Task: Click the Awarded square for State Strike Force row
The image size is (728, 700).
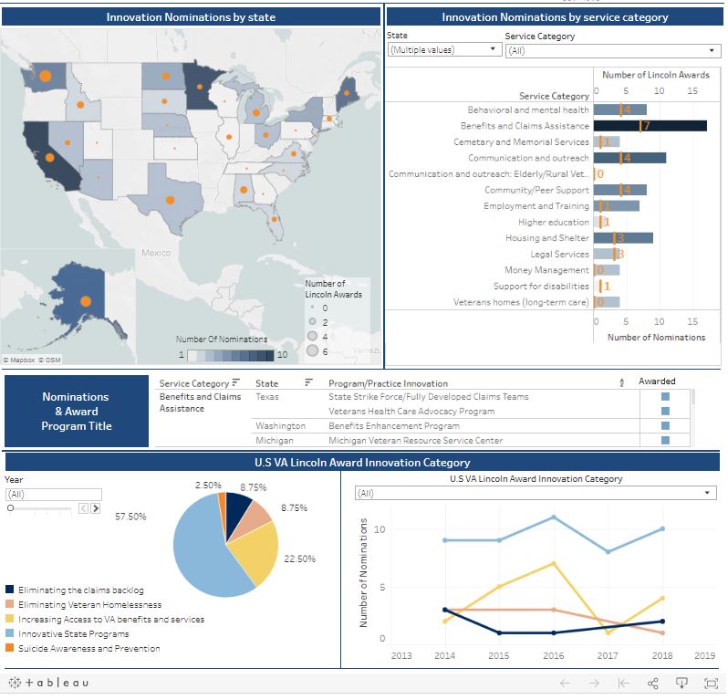Action: click(665, 396)
